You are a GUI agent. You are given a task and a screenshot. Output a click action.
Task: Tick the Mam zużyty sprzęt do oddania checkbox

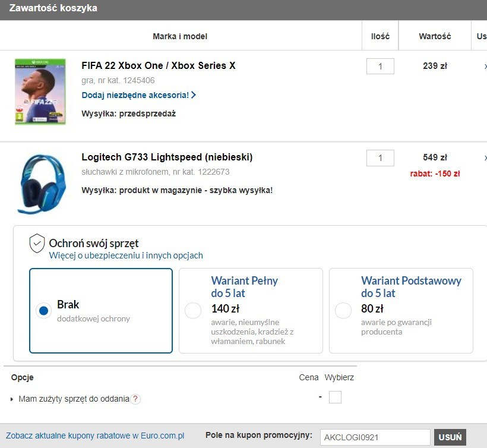(x=335, y=397)
